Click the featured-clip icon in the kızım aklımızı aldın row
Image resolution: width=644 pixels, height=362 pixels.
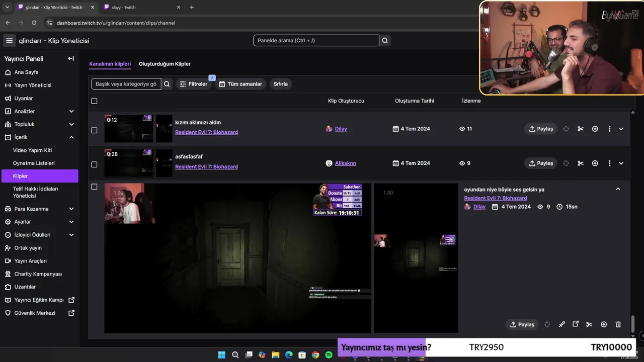point(566,129)
